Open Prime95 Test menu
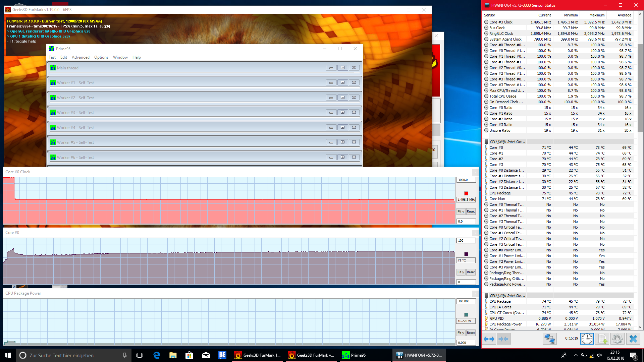This screenshot has width=644, height=362. click(x=52, y=57)
